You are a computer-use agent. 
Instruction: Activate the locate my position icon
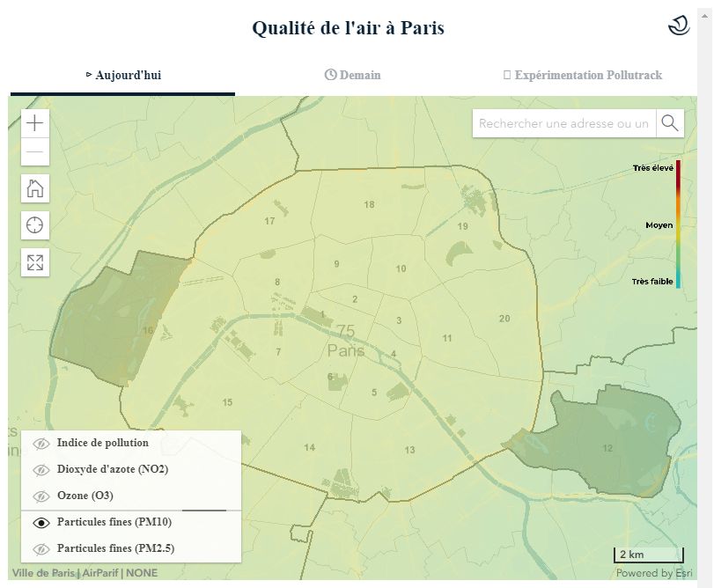[34, 224]
